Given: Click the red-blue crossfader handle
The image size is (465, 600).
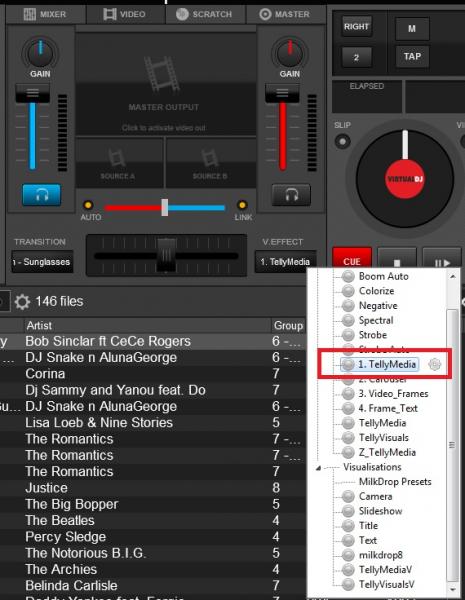Looking at the screenshot, I should (165, 207).
